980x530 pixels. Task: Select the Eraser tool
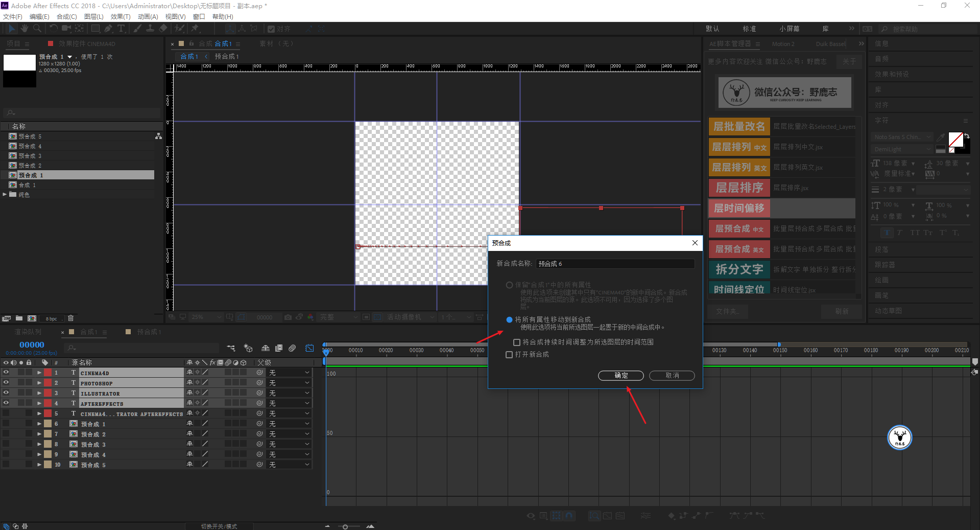coord(163,29)
